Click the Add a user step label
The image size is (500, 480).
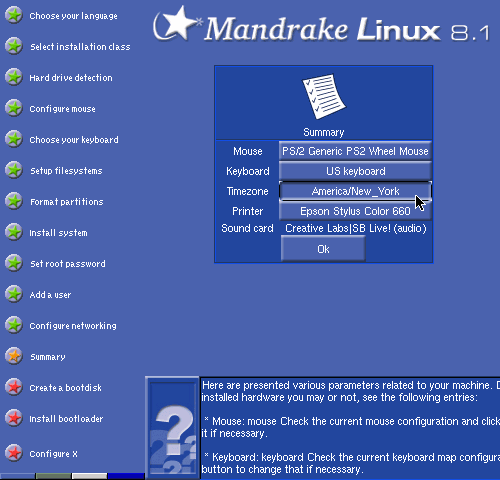point(50,295)
